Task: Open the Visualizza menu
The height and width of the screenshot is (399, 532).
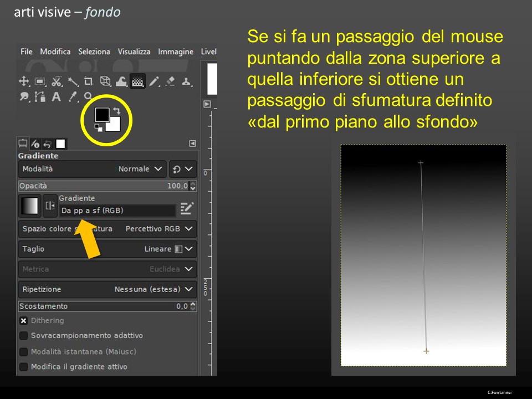Action: pos(134,52)
